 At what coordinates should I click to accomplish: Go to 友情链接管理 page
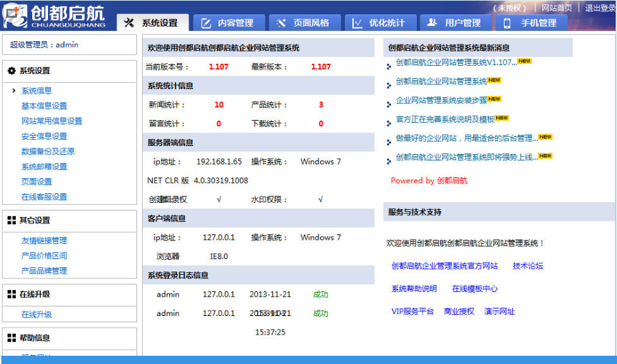tap(44, 241)
